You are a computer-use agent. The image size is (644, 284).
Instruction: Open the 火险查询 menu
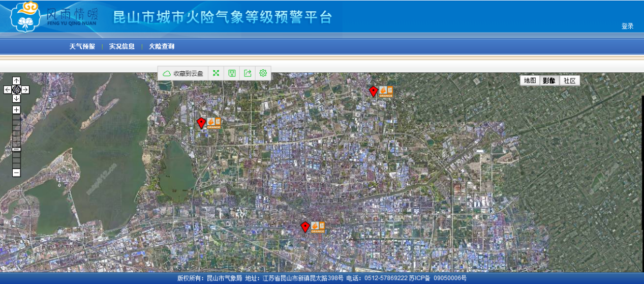(x=161, y=46)
